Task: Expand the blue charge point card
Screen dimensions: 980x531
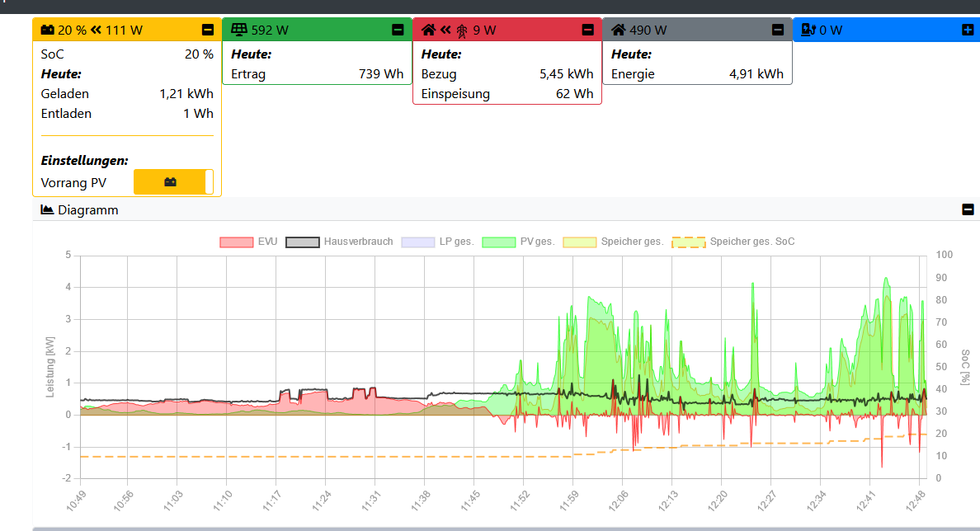Action: pos(968,31)
